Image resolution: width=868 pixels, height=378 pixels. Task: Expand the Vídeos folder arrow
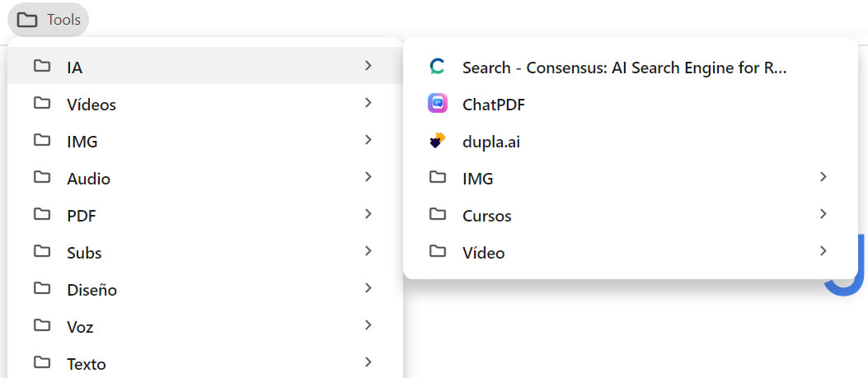pyautogui.click(x=368, y=103)
